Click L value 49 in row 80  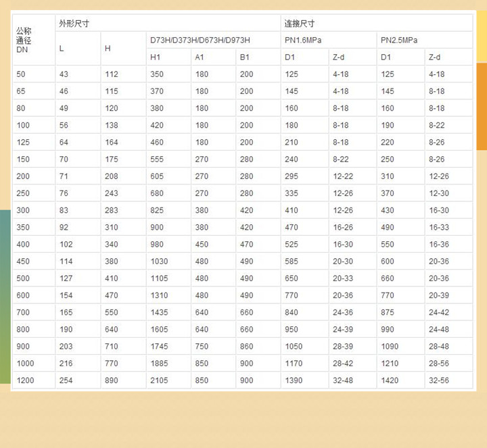tap(64, 108)
